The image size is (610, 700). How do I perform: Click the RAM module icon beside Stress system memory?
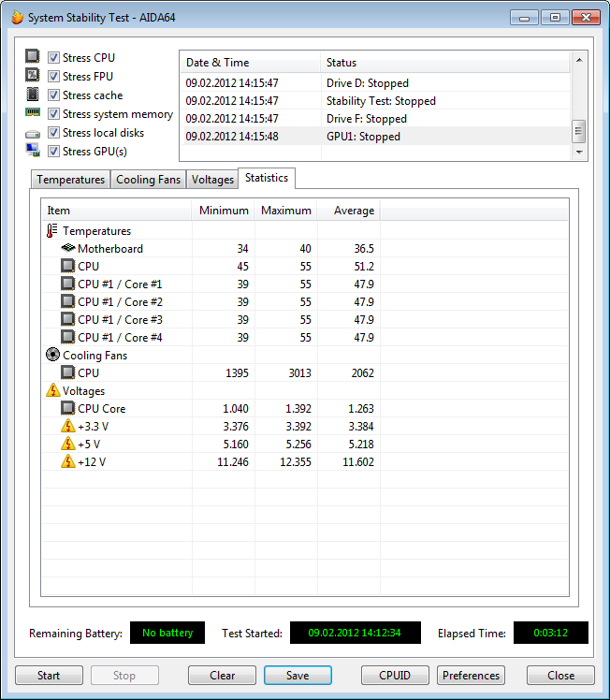pyautogui.click(x=33, y=112)
